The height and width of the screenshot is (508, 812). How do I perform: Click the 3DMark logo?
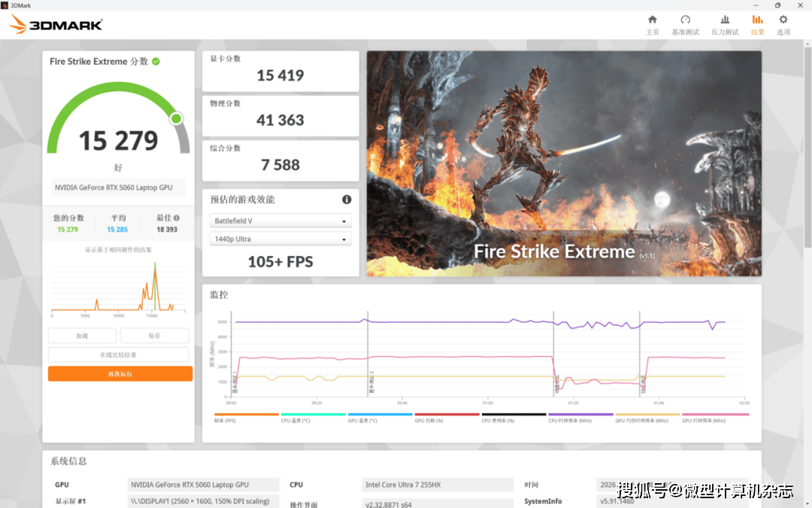56,24
